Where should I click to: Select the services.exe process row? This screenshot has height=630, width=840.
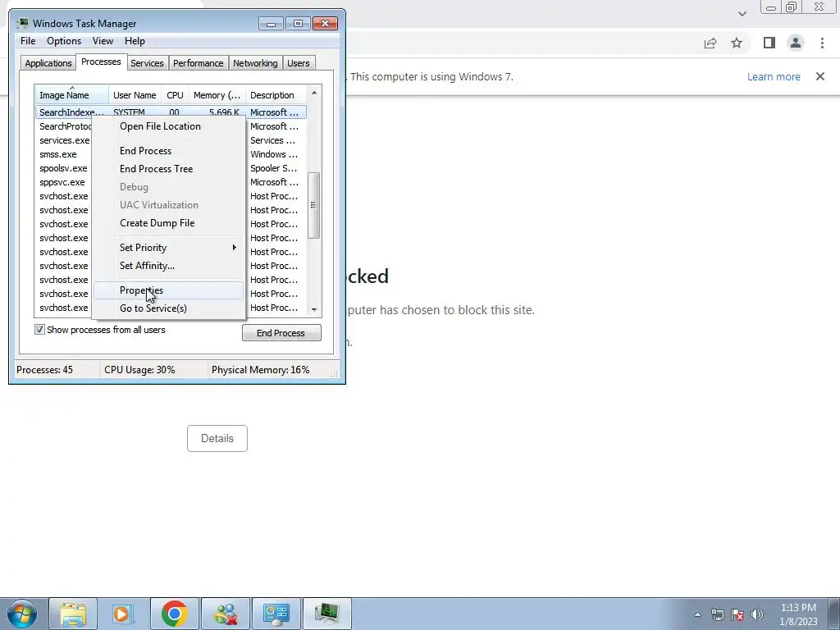[64, 140]
